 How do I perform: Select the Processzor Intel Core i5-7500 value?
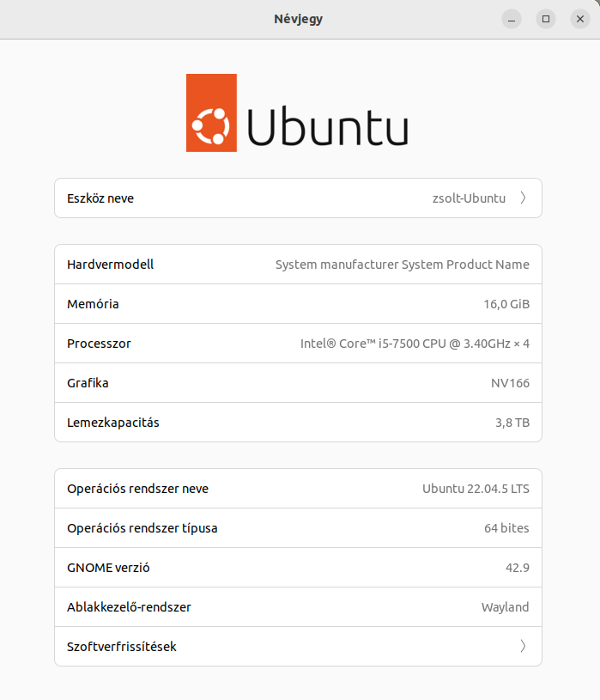pos(415,344)
